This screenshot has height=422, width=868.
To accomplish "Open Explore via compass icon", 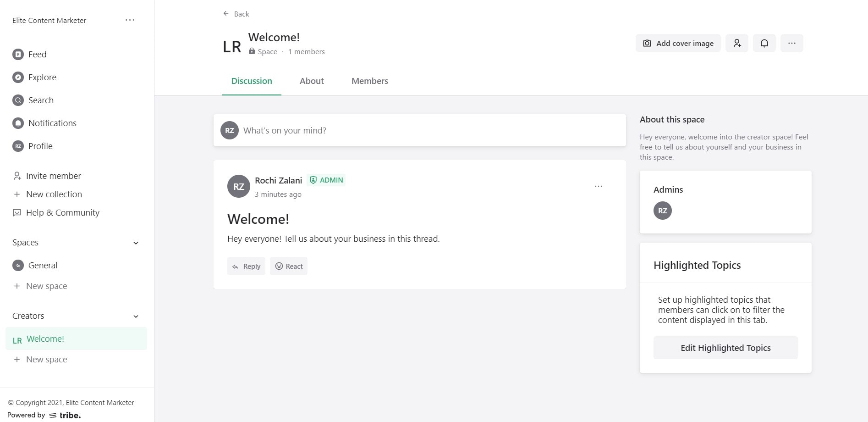I will 18,78.
